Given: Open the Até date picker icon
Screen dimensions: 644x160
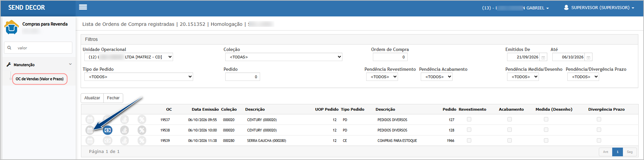Looking at the screenshot, I should 588,57.
